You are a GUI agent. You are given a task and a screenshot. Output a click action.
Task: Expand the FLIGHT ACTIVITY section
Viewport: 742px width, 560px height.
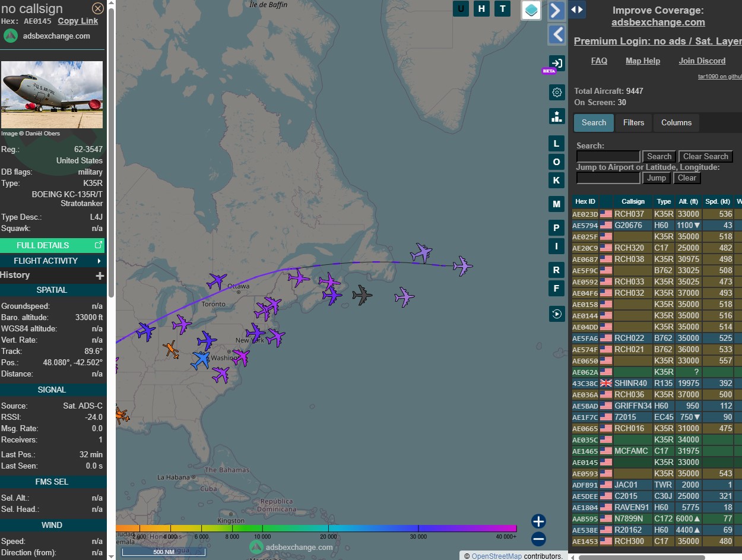click(52, 261)
